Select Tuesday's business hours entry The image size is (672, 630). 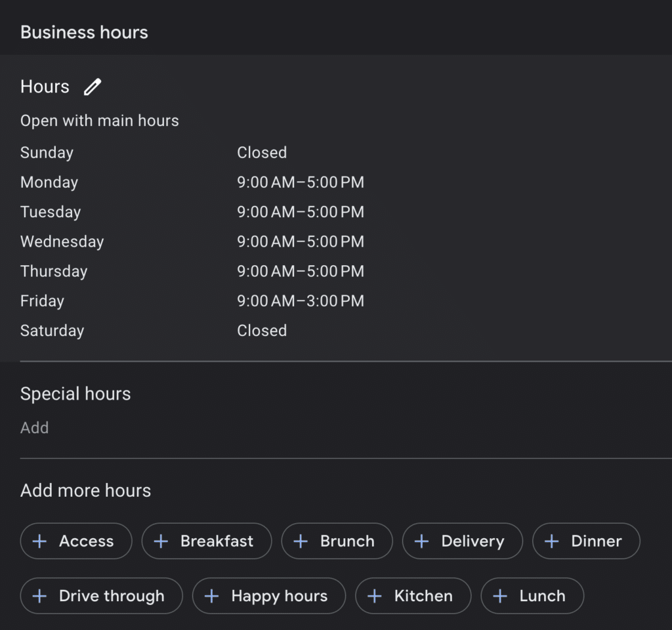coord(301,211)
